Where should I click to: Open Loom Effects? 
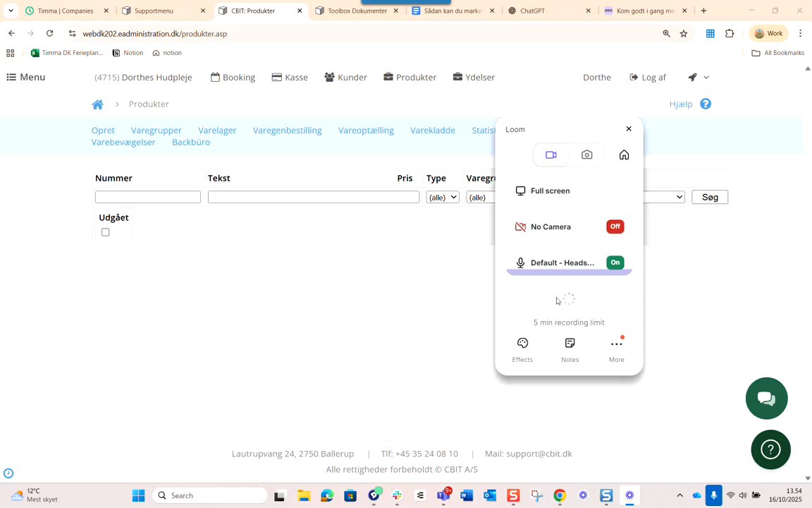click(522, 350)
